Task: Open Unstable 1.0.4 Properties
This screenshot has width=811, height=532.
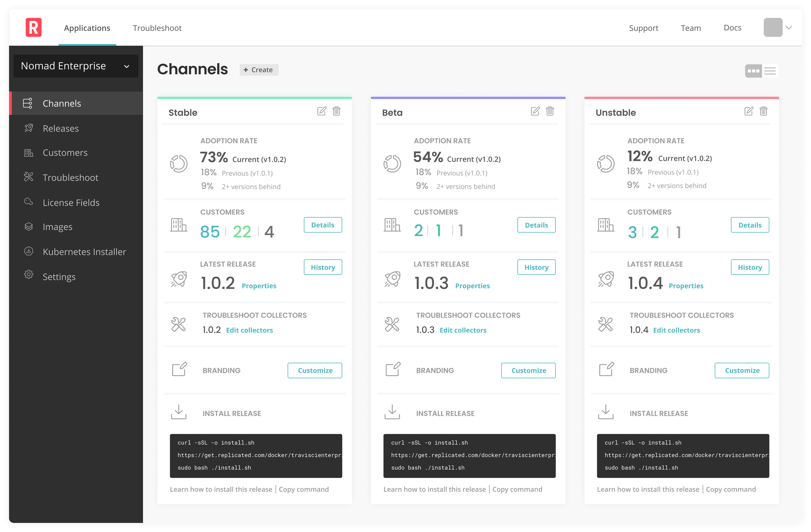Action: coord(686,286)
